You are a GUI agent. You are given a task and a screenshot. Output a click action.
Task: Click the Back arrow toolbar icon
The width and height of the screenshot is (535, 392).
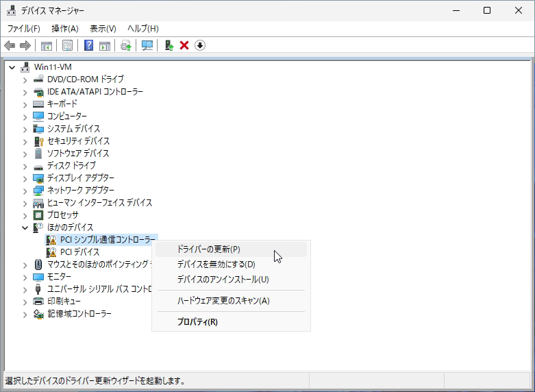click(10, 45)
